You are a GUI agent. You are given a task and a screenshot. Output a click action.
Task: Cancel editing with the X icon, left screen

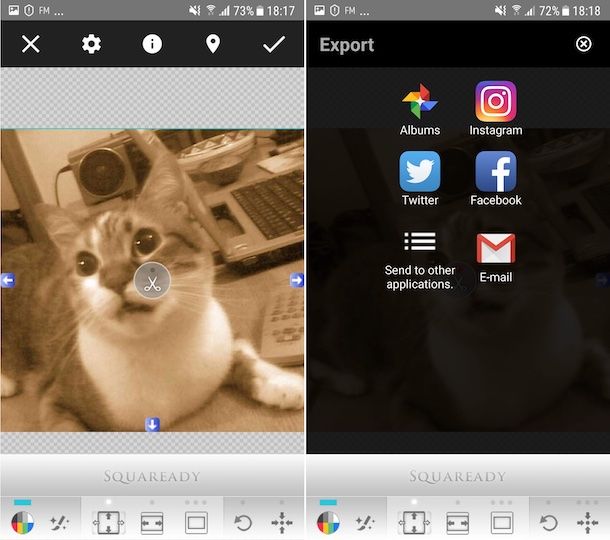coord(31,44)
